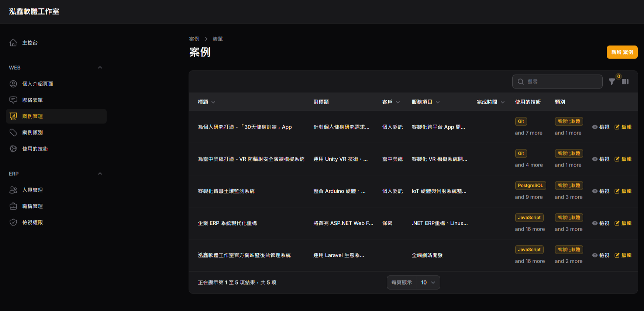Click the PostgreSQL technology badge
The height and width of the screenshot is (311, 644).
point(530,186)
